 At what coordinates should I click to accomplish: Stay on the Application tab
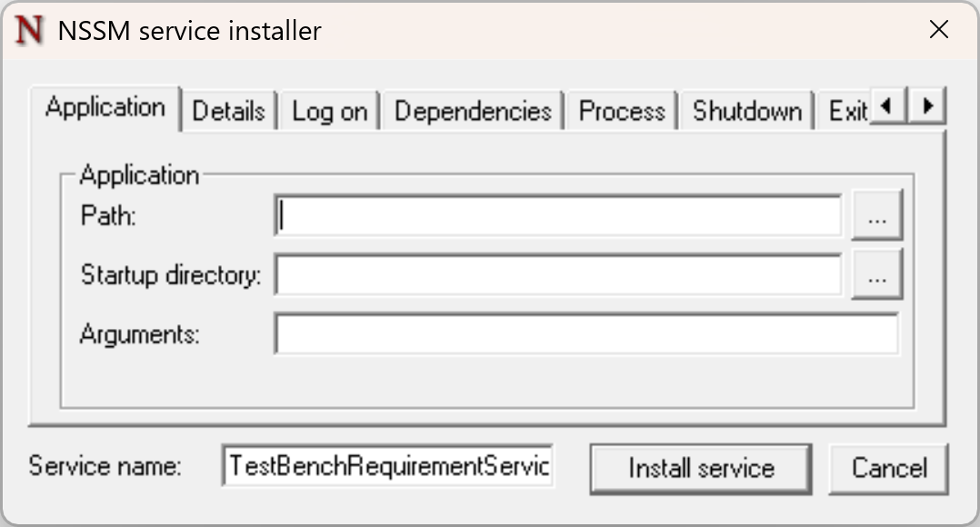point(105,107)
